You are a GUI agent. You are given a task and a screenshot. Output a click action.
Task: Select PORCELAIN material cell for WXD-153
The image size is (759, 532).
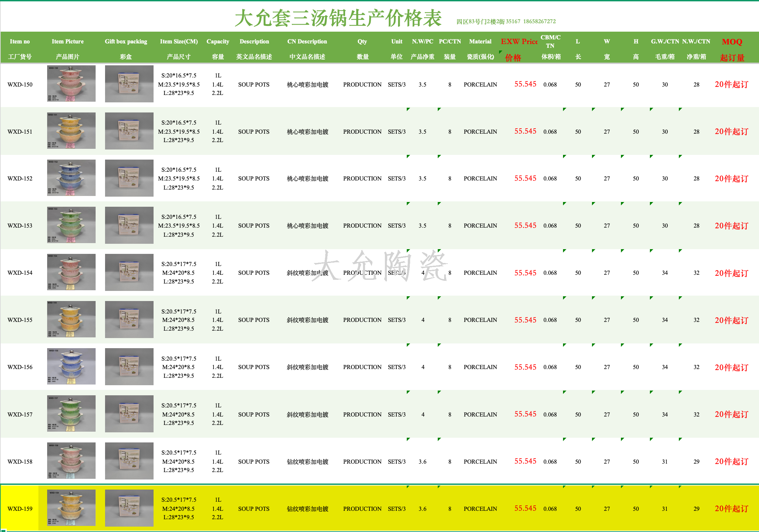coord(480,226)
